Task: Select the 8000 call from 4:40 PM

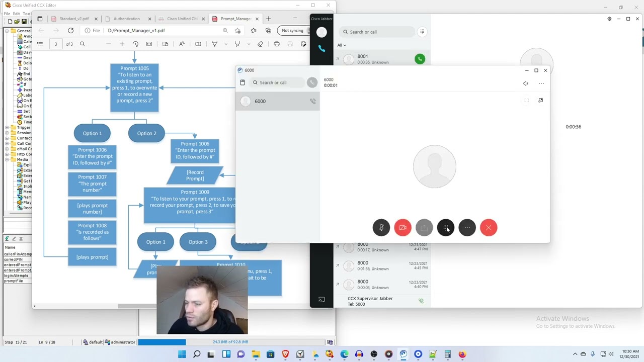Action: [383, 284]
